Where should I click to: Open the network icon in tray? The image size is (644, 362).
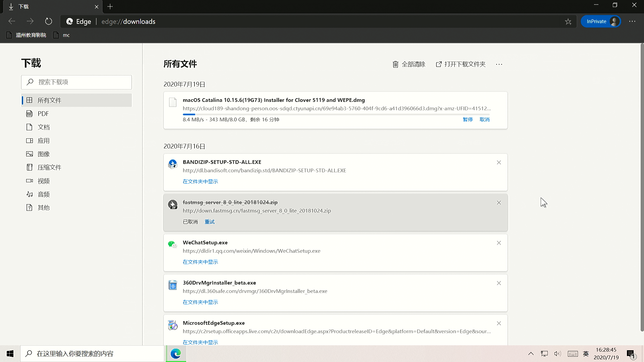[544, 354]
